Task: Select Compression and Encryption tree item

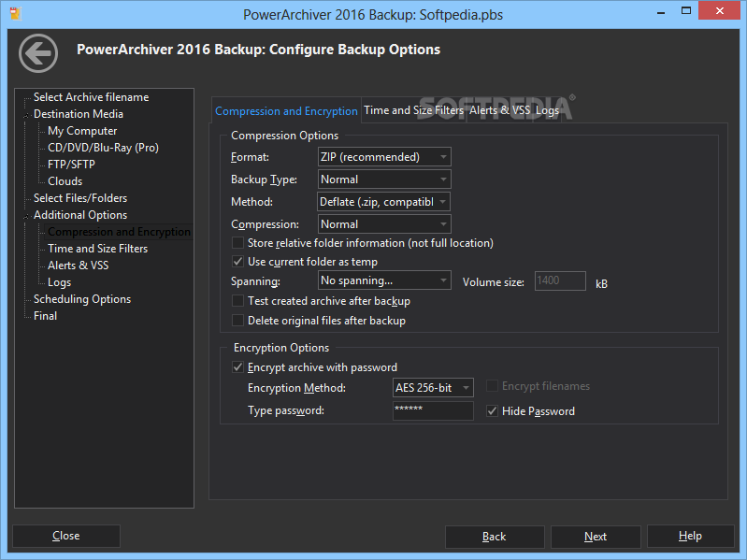Action: [x=119, y=232]
